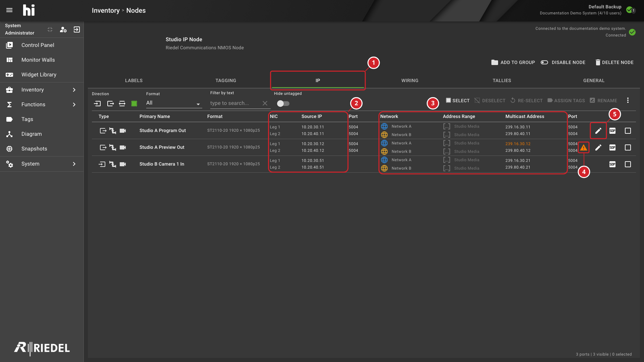
Task: Click the orange warning icon on Preview Out
Action: tap(584, 147)
